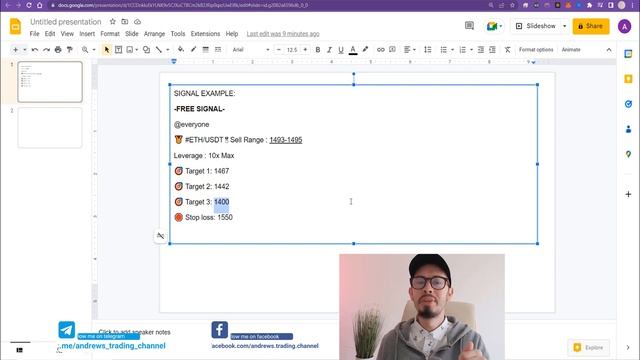Toggle italic formatting
Viewport: 640px width, 360px height.
click(329, 50)
